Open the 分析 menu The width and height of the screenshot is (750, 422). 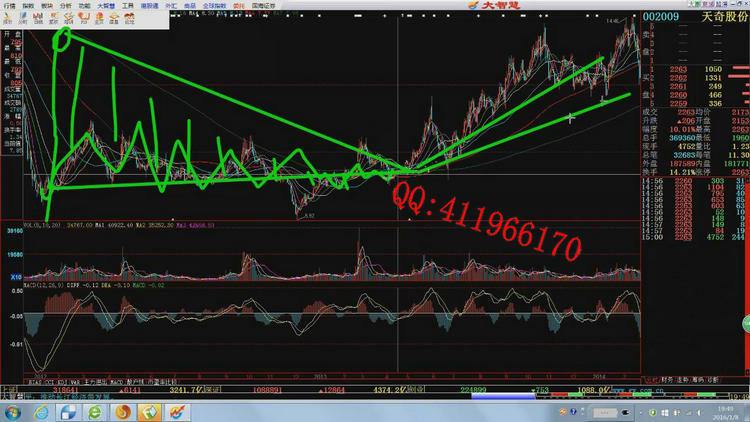(65, 5)
